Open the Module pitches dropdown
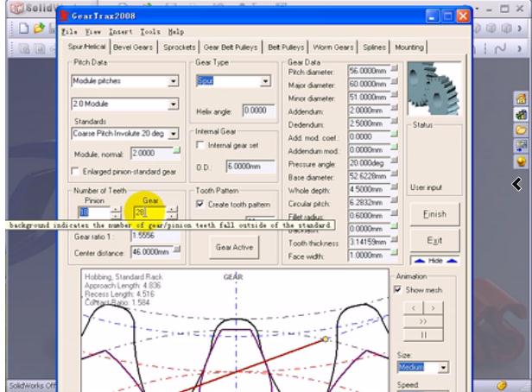 [174, 81]
